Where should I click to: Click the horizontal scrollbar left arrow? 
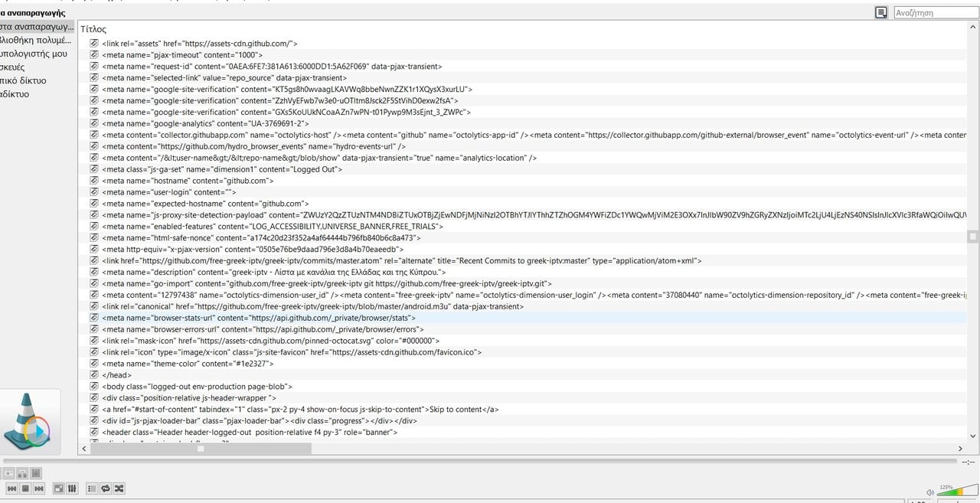[83, 449]
